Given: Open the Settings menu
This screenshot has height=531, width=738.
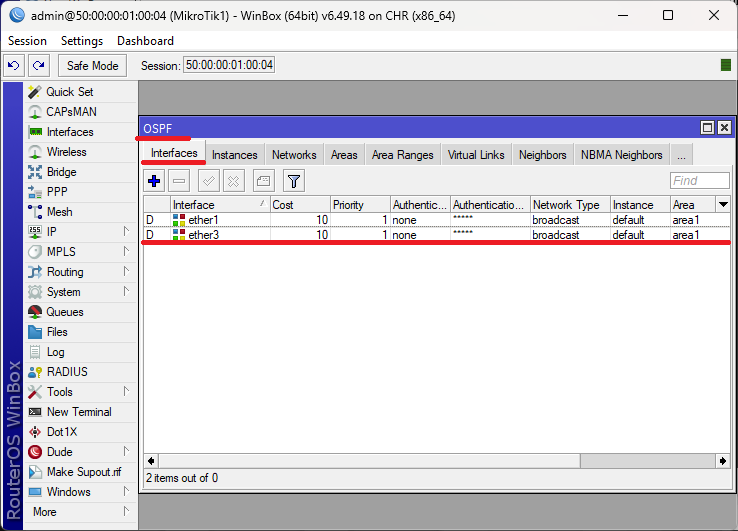Looking at the screenshot, I should pyautogui.click(x=81, y=41).
